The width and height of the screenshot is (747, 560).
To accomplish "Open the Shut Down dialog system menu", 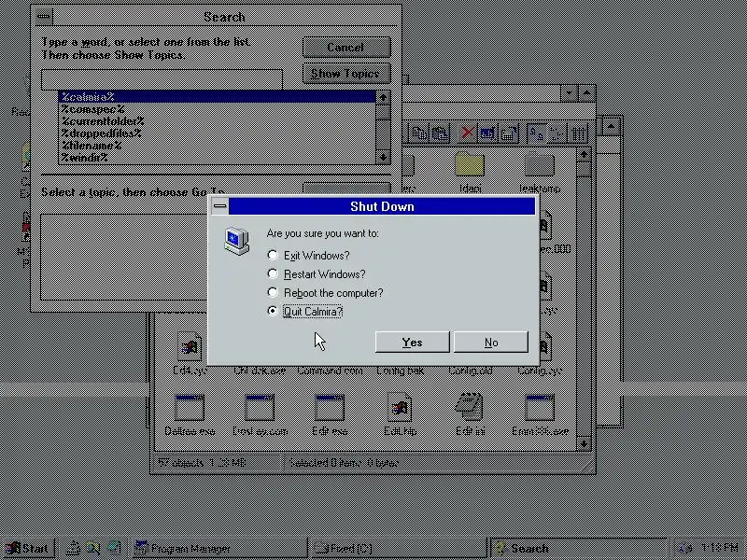I will pyautogui.click(x=220, y=206).
